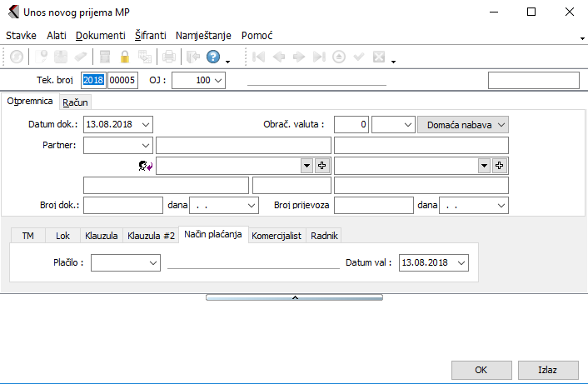Click the plus button beside left partner combo

tap(322, 166)
